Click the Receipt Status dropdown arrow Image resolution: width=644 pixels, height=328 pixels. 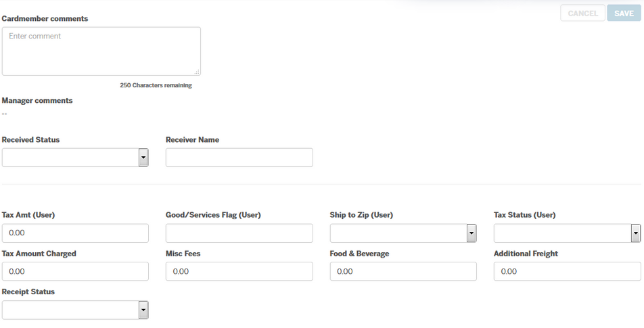(143, 310)
